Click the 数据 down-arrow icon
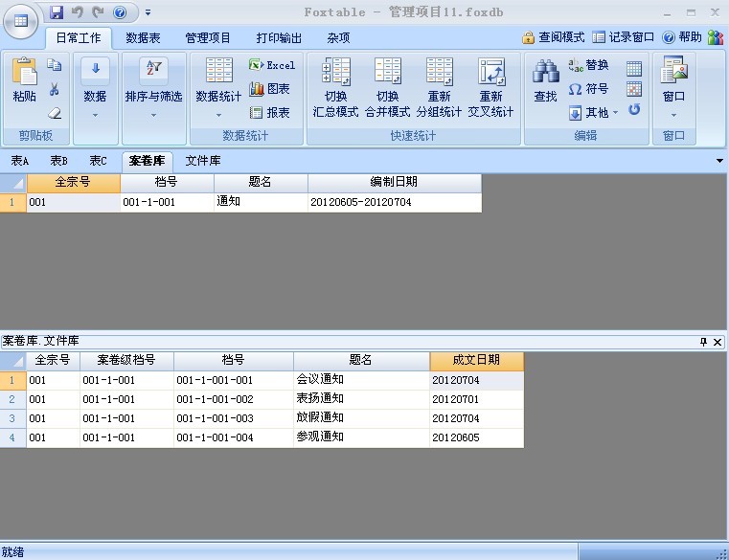Image resolution: width=729 pixels, height=560 pixels. click(x=95, y=70)
